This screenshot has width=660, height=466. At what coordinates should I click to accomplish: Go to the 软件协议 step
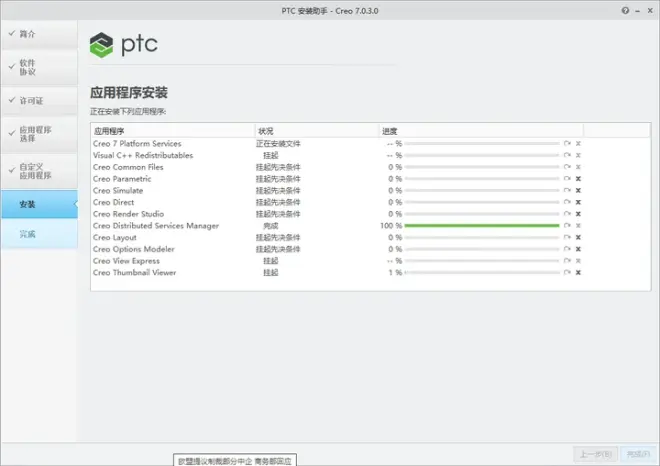39,67
